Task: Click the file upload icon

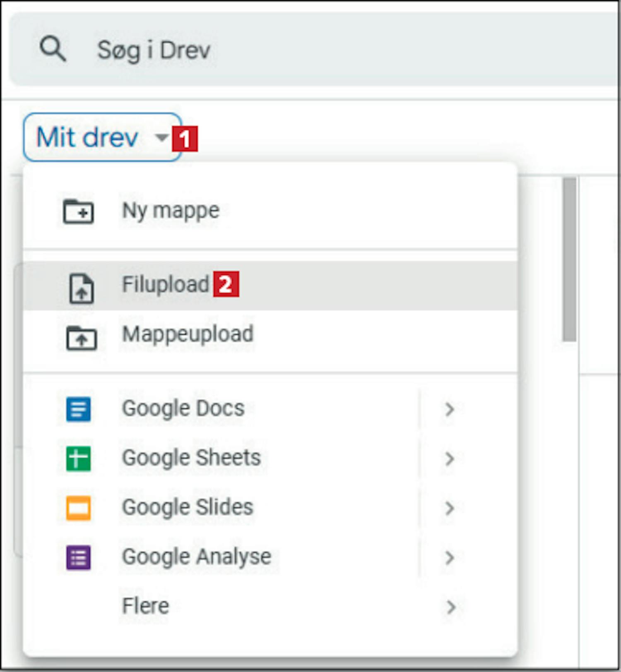Action: click(x=81, y=288)
